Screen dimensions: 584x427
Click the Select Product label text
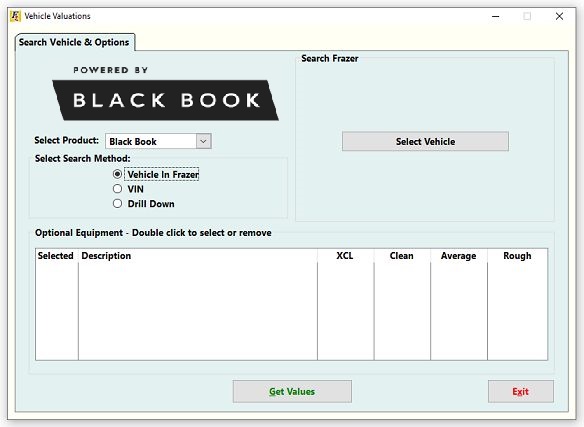pyautogui.click(x=67, y=140)
